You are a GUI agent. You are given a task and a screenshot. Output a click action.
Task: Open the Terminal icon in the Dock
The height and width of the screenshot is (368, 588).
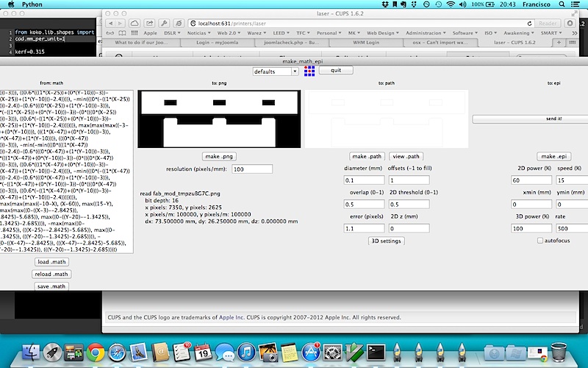coord(376,353)
